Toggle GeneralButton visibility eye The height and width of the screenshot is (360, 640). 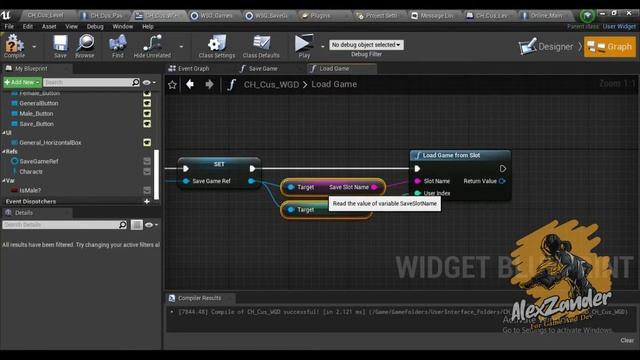(147, 103)
